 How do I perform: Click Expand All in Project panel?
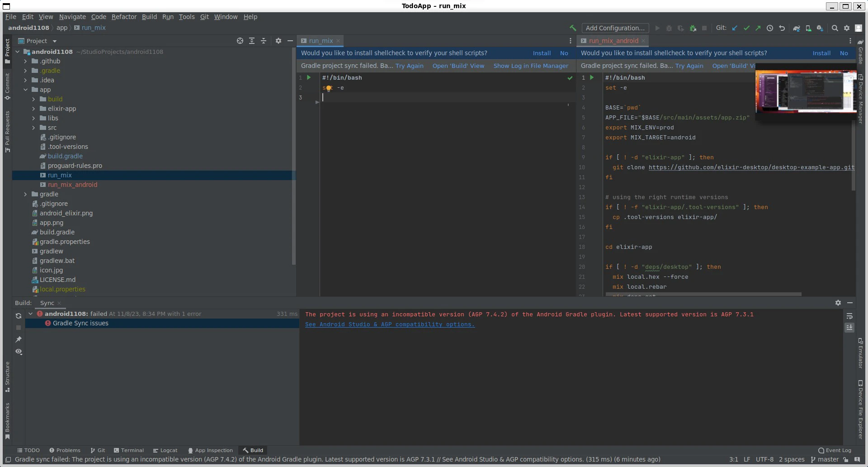click(x=252, y=41)
